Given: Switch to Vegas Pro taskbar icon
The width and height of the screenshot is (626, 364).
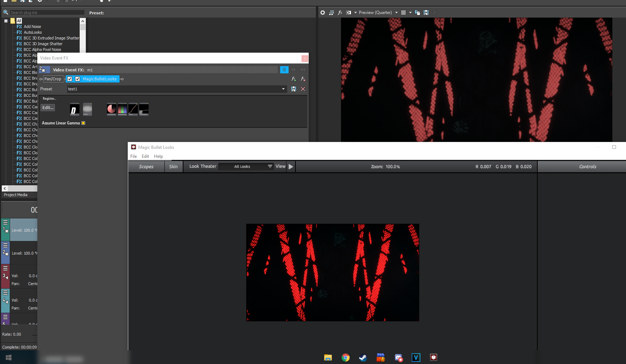Looking at the screenshot, I should pyautogui.click(x=416, y=358).
